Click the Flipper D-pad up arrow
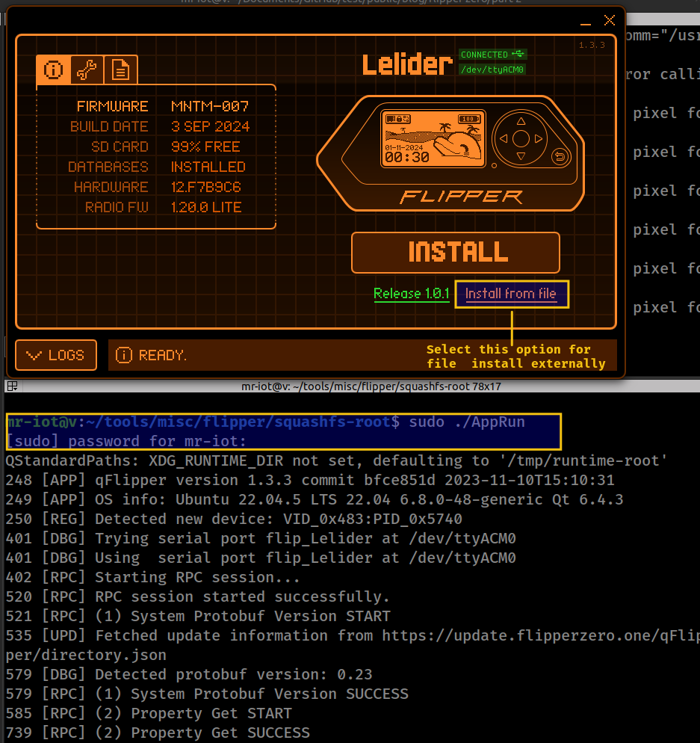This screenshot has width=700, height=743. [521, 121]
